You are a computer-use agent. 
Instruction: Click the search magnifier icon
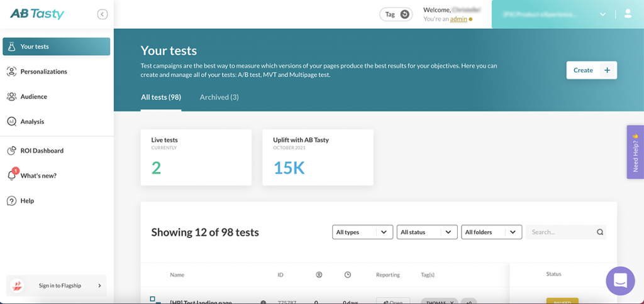pyautogui.click(x=600, y=232)
